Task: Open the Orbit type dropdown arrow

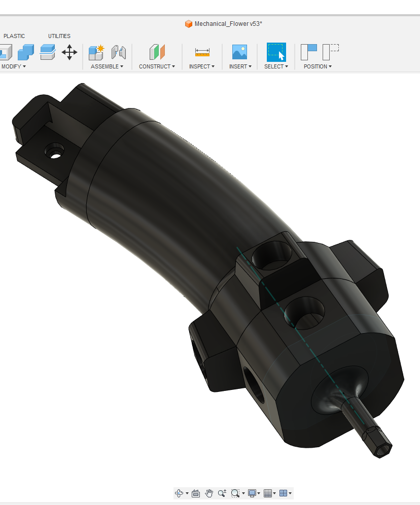Action: click(187, 493)
